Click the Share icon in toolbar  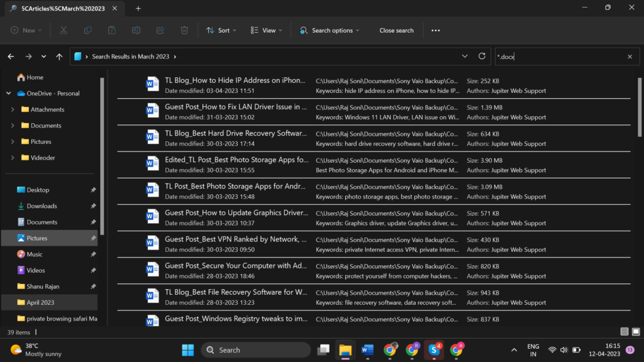point(160,30)
